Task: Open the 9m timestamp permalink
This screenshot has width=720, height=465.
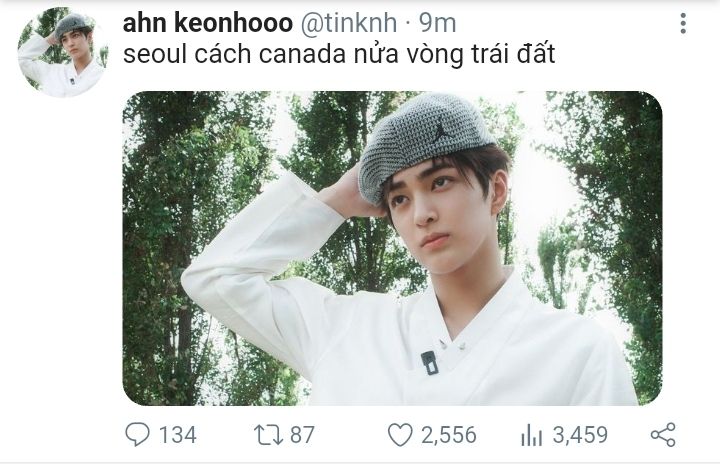Action: point(437,23)
